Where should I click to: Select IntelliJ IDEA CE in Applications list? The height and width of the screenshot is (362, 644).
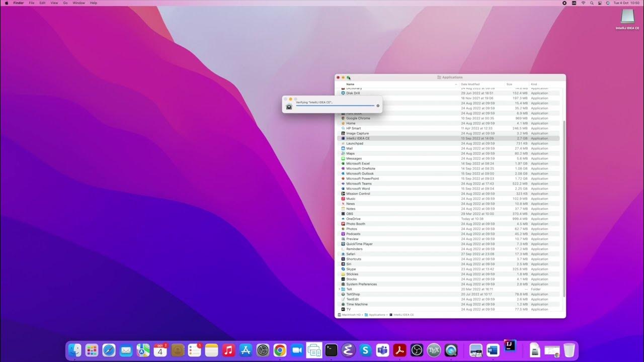[448, 138]
